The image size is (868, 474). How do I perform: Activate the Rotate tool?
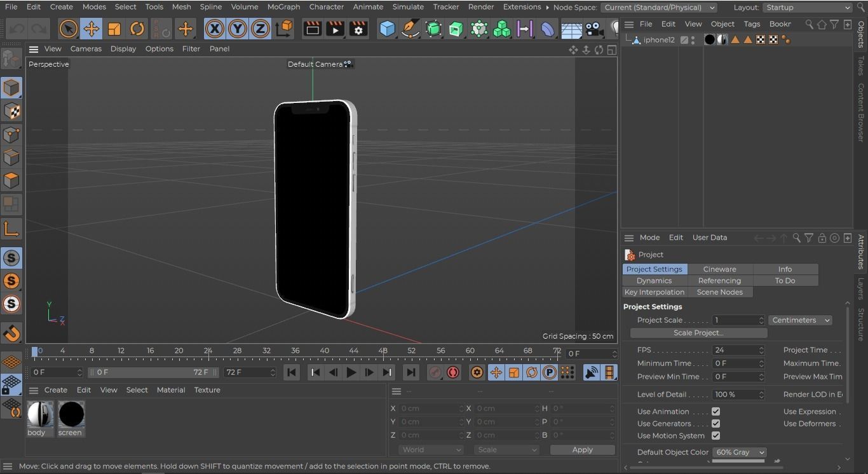(x=137, y=29)
